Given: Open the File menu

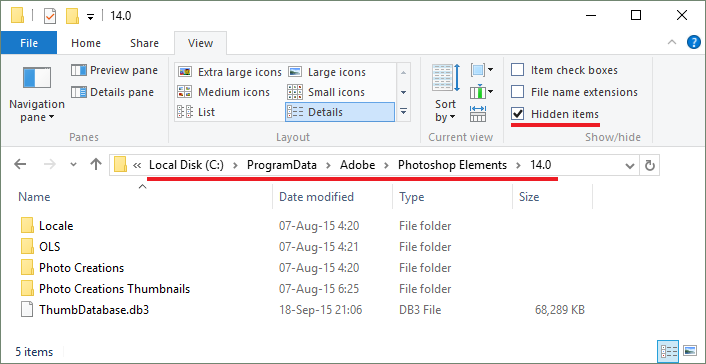Looking at the screenshot, I should (29, 43).
